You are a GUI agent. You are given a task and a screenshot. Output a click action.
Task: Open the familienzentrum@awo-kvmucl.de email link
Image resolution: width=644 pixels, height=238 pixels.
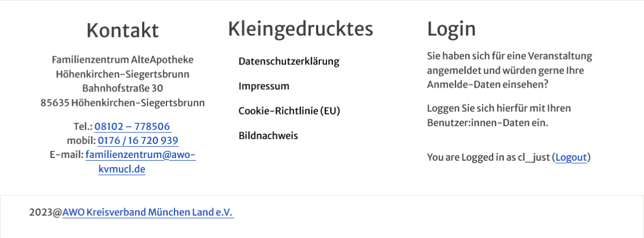[140, 155]
